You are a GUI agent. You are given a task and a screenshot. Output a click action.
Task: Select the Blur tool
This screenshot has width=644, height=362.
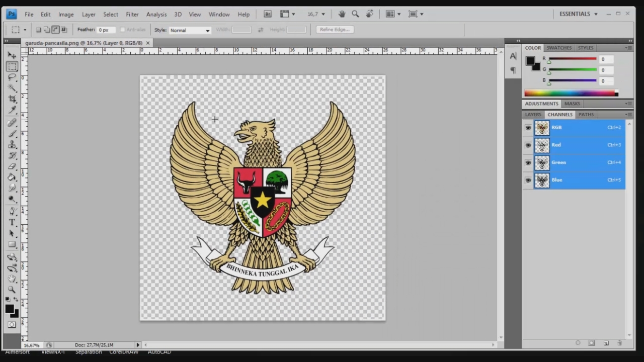12,188
